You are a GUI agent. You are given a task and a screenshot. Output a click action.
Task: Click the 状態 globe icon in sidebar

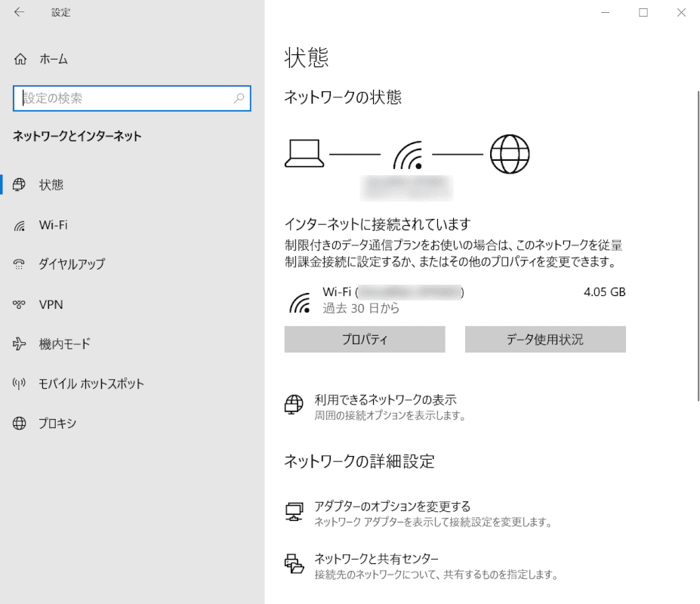tap(19, 184)
